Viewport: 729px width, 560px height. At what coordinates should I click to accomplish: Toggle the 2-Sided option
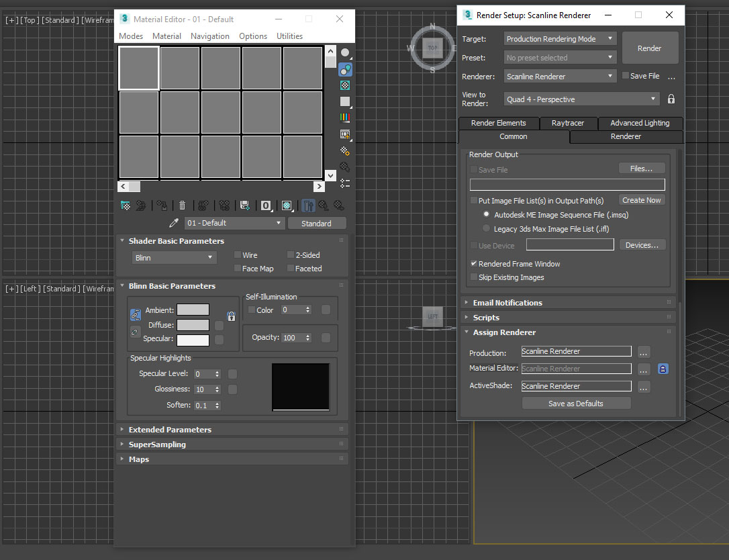point(289,255)
